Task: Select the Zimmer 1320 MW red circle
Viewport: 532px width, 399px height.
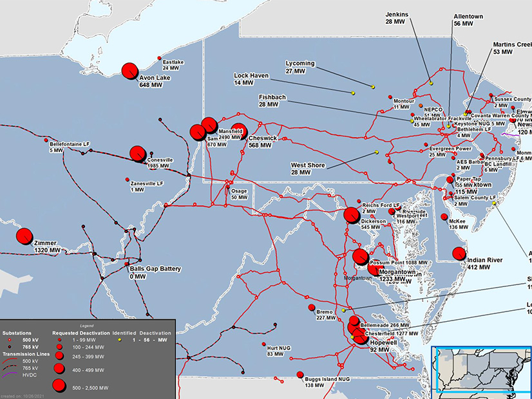Action: (24, 236)
